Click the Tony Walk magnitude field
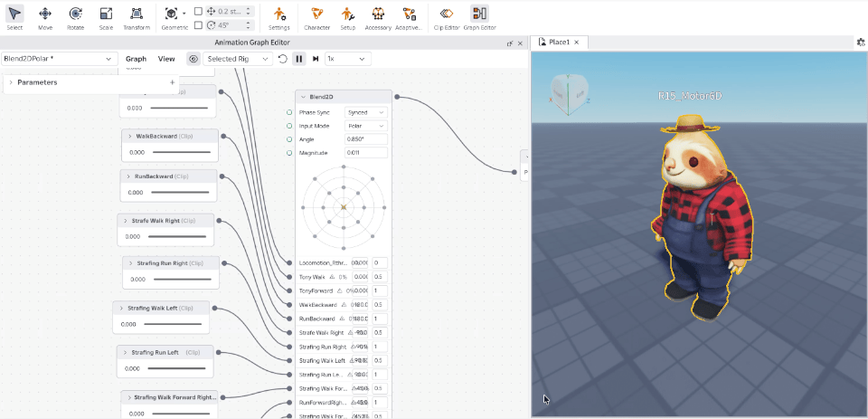Image resolution: width=868 pixels, height=419 pixels. click(380, 277)
